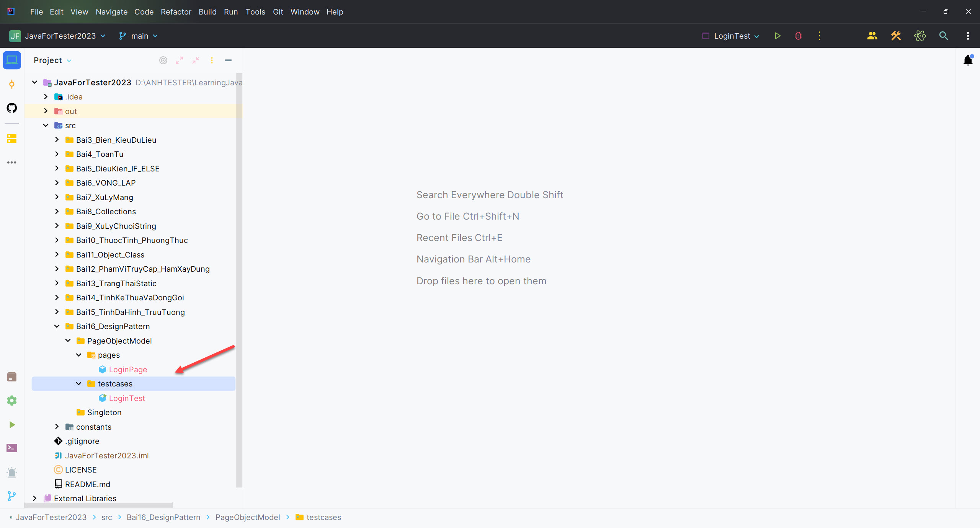Open build tools hammer icon
980x528 pixels.
896,36
